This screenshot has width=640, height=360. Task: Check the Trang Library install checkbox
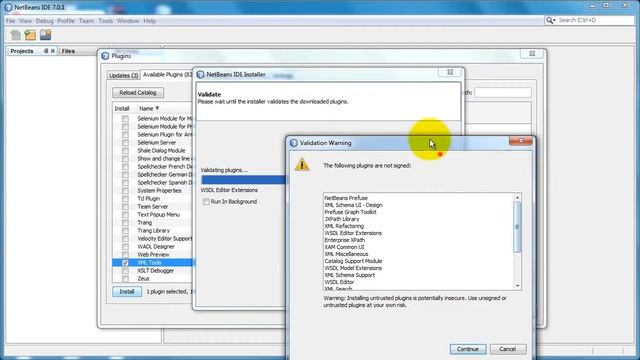(125, 231)
